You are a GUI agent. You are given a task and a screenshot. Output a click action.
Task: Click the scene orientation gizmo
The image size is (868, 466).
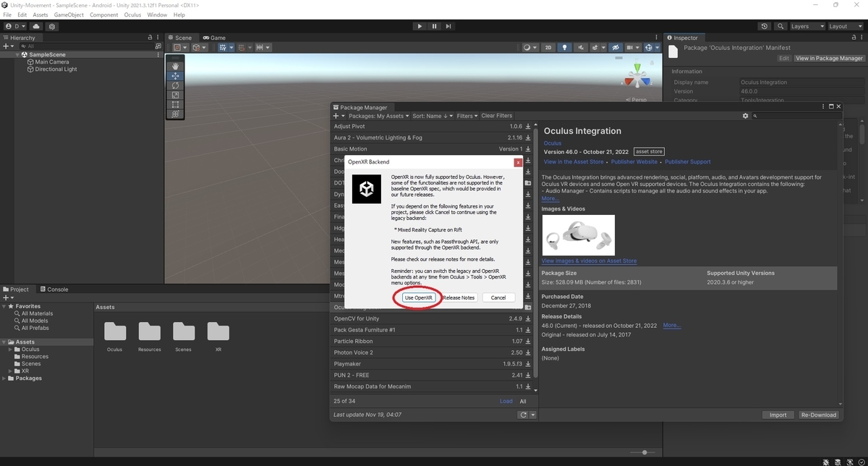point(638,76)
